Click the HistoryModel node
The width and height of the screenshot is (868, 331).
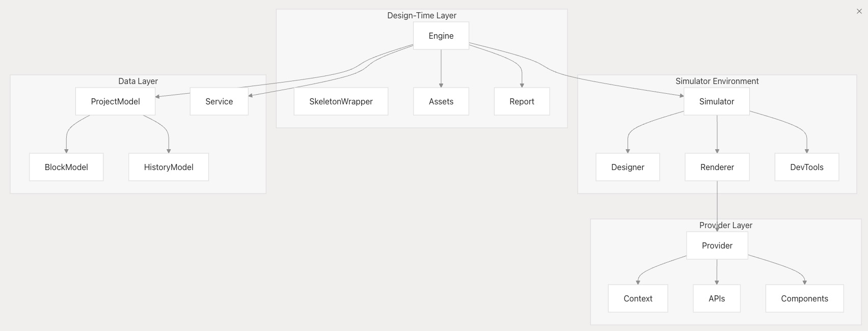click(169, 167)
